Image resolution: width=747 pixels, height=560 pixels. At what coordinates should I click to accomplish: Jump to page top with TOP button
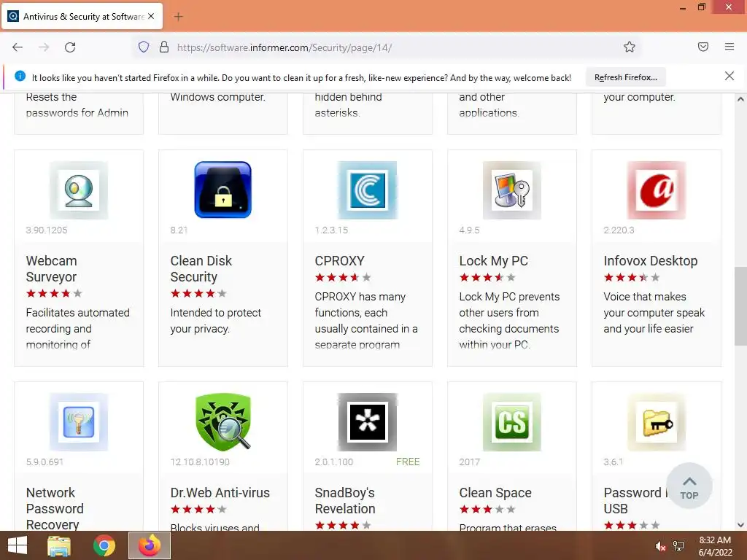[689, 486]
